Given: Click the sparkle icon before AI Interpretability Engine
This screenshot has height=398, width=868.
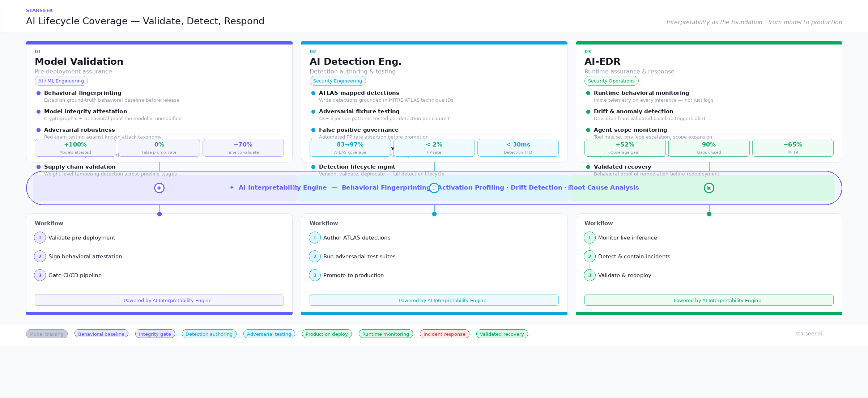Looking at the screenshot, I should point(232,187).
